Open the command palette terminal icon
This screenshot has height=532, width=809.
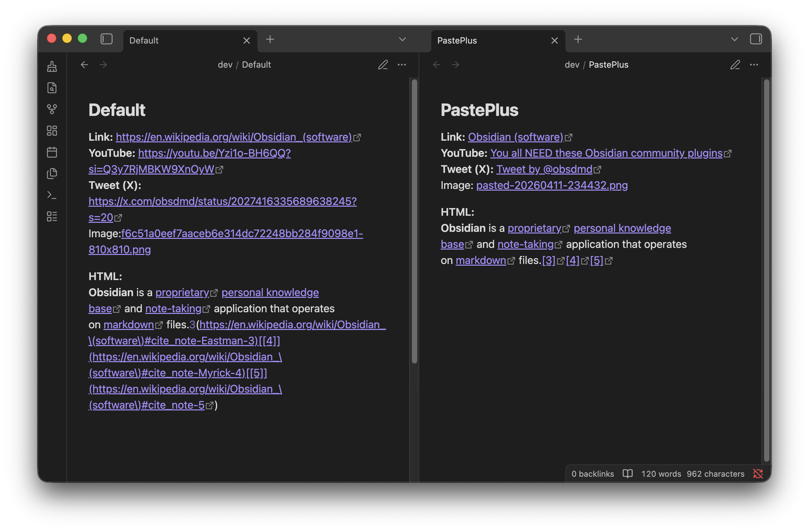(x=52, y=195)
